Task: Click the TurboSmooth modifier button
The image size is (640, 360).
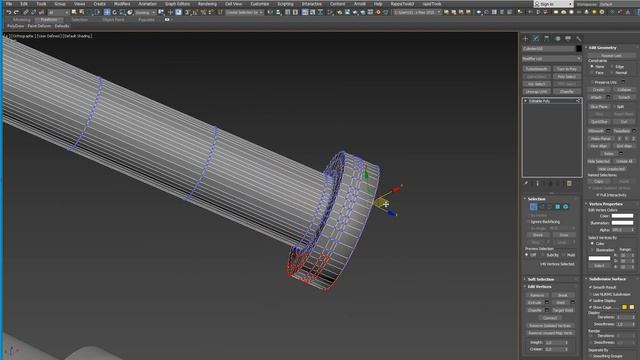Action: [x=536, y=69]
